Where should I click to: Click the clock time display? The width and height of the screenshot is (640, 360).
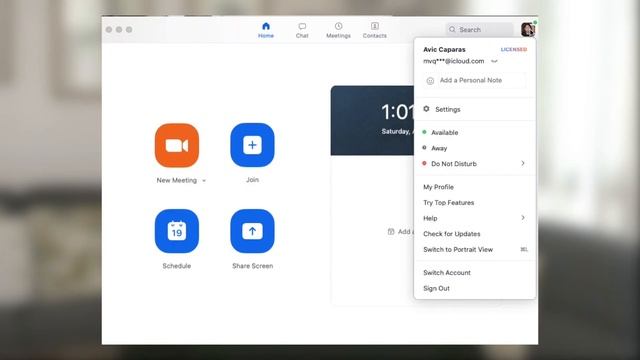pyautogui.click(x=397, y=112)
